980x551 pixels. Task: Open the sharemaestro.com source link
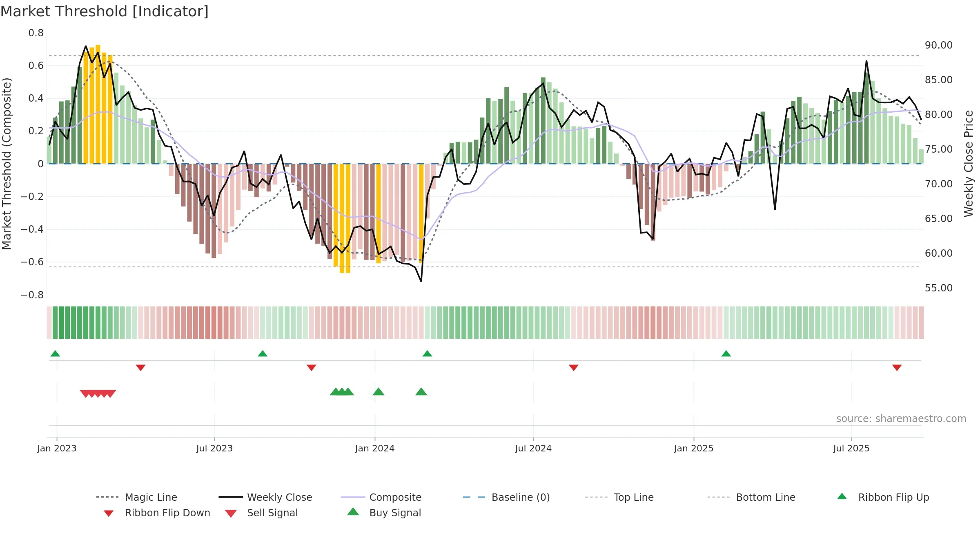click(x=901, y=419)
